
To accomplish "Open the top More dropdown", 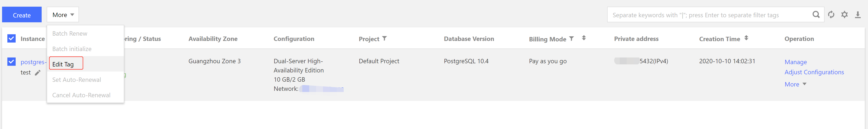I will point(63,15).
